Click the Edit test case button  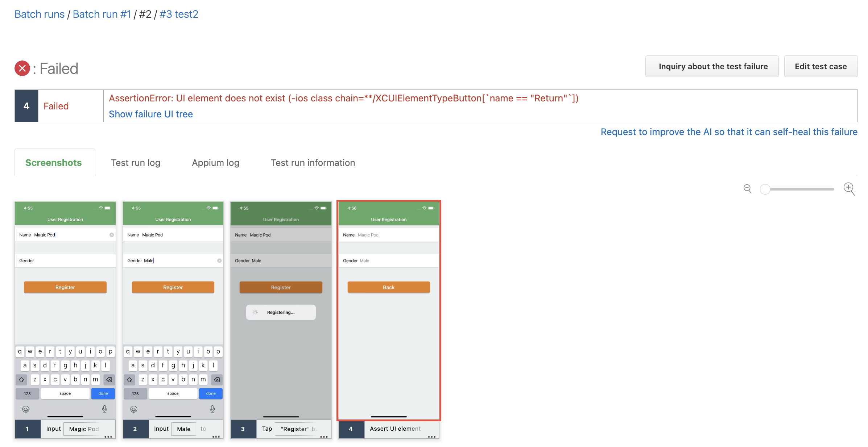pyautogui.click(x=821, y=66)
